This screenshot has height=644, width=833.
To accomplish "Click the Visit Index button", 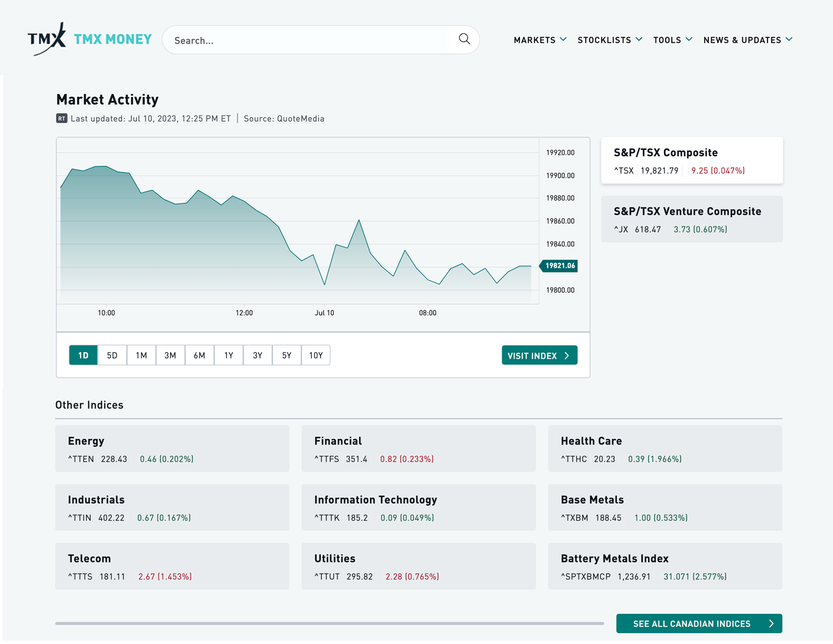I will point(539,356).
